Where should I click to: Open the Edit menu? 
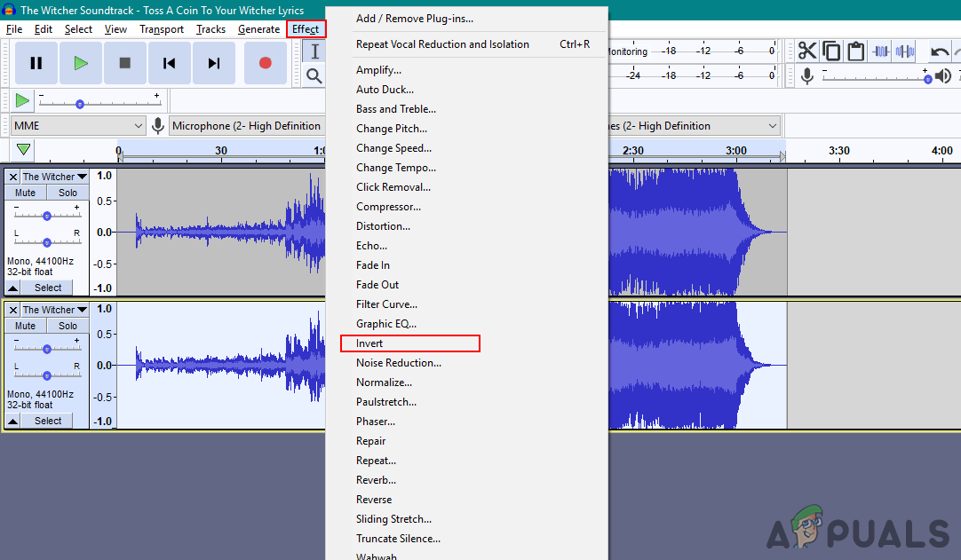pyautogui.click(x=43, y=28)
